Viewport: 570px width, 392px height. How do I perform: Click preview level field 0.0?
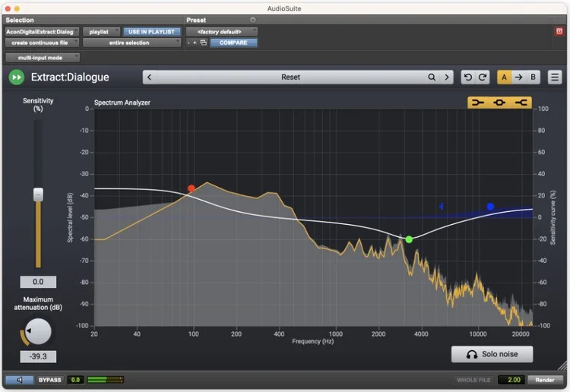click(x=75, y=380)
